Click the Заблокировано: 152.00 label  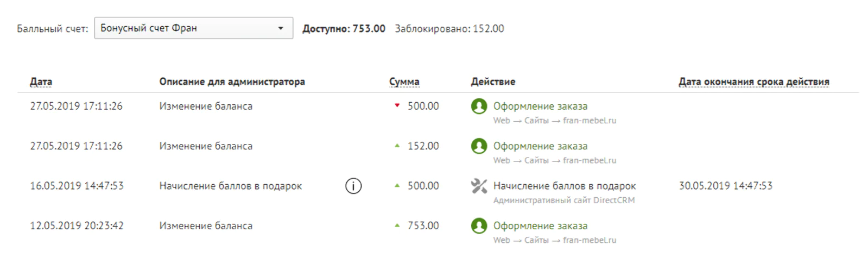(449, 28)
